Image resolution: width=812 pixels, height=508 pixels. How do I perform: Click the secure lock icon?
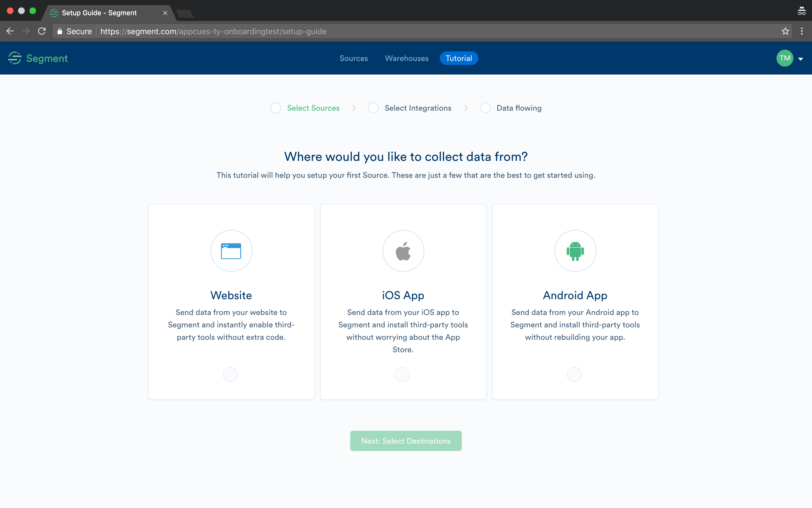click(60, 31)
